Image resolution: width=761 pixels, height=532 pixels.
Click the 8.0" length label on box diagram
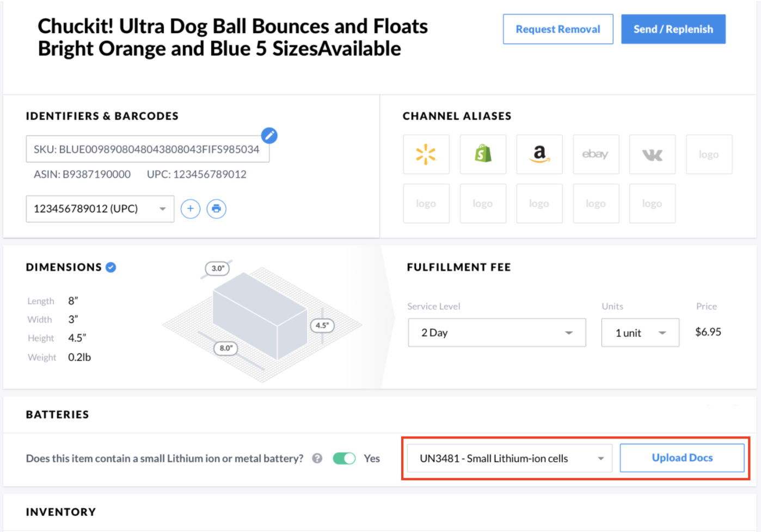pyautogui.click(x=226, y=348)
